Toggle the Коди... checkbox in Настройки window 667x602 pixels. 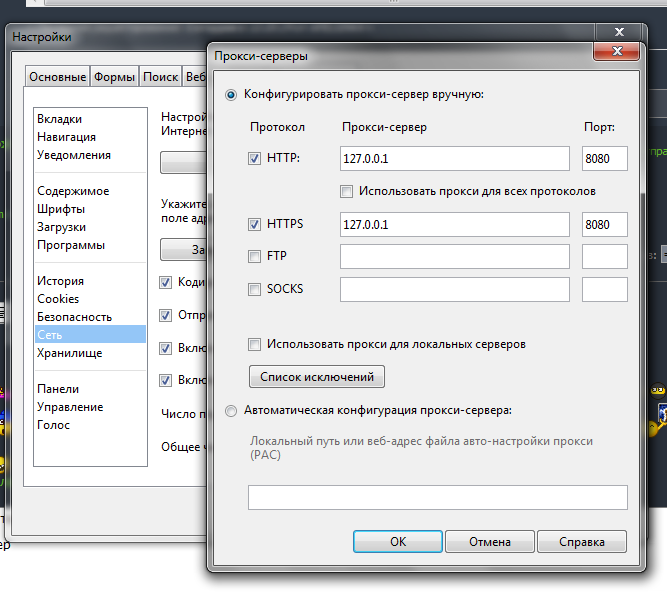tap(165, 282)
